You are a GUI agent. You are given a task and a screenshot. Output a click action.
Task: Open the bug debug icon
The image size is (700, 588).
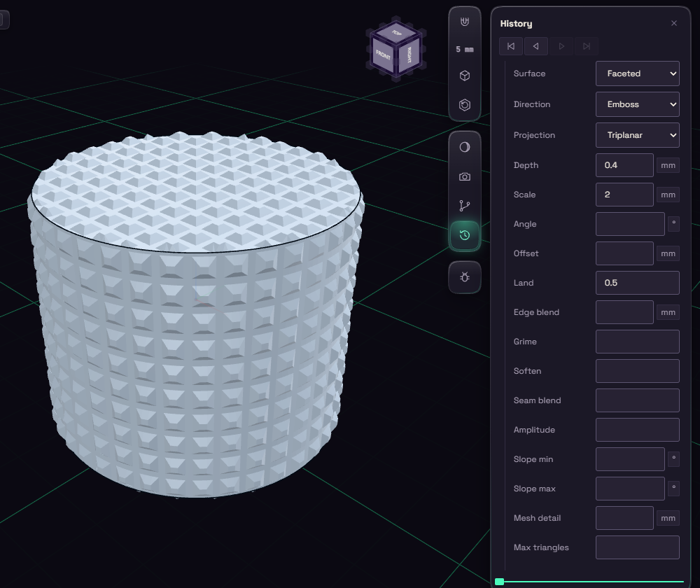click(x=465, y=277)
